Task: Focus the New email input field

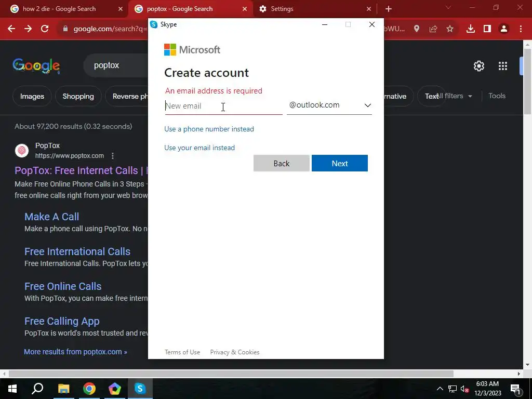Action: tap(223, 106)
